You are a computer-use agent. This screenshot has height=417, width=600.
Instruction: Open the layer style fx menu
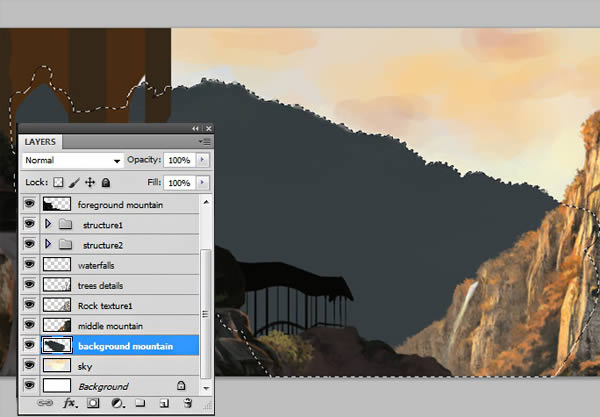point(70,403)
